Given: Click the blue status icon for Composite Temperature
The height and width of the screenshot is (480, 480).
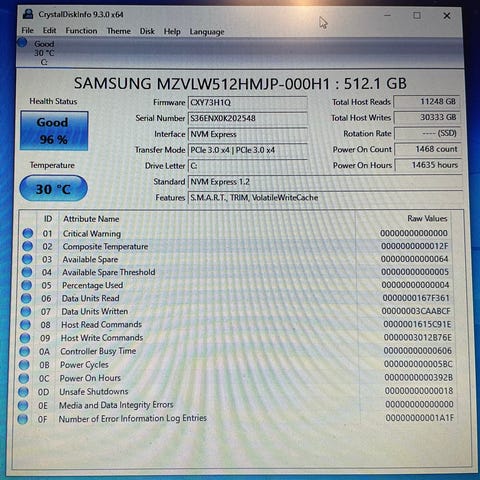Looking at the screenshot, I should click(x=27, y=246).
